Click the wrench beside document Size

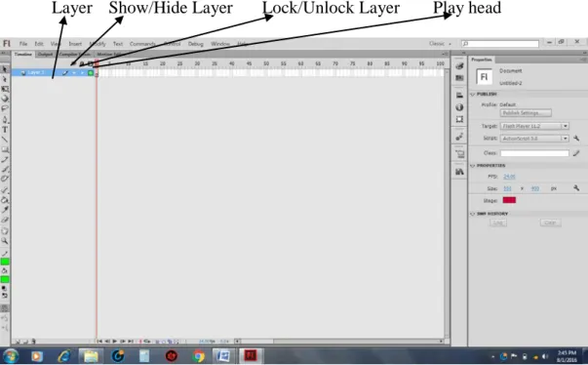click(576, 188)
